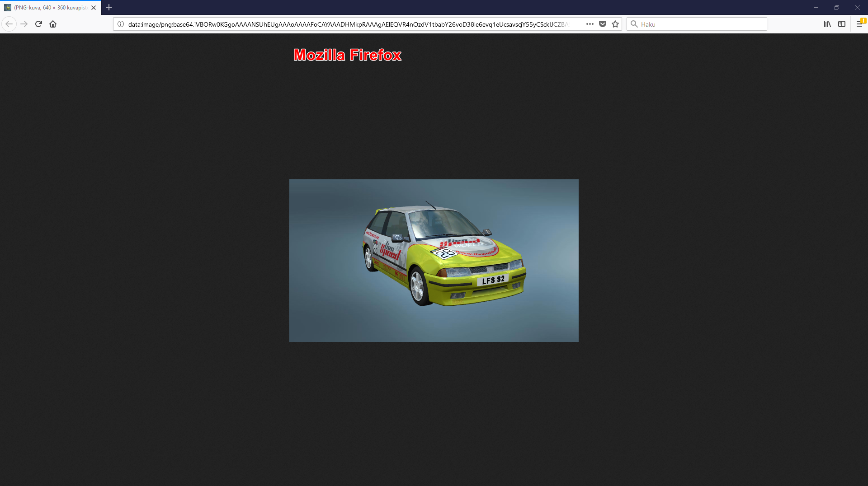
Task: Click the rally car image
Action: [x=434, y=261]
